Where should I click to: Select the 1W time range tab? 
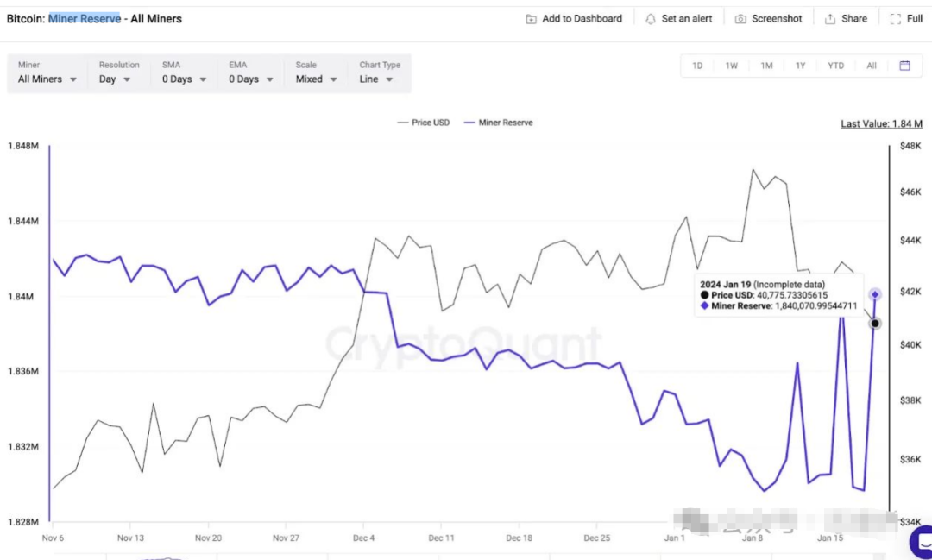(732, 66)
